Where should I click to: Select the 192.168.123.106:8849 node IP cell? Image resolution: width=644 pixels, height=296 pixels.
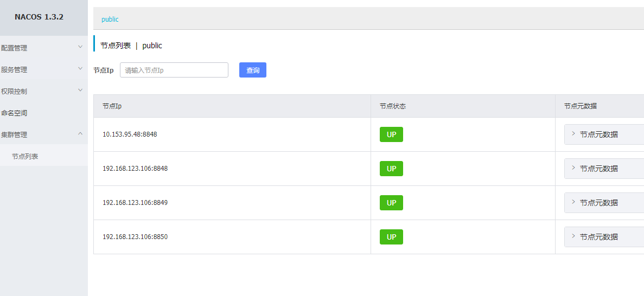coord(135,202)
